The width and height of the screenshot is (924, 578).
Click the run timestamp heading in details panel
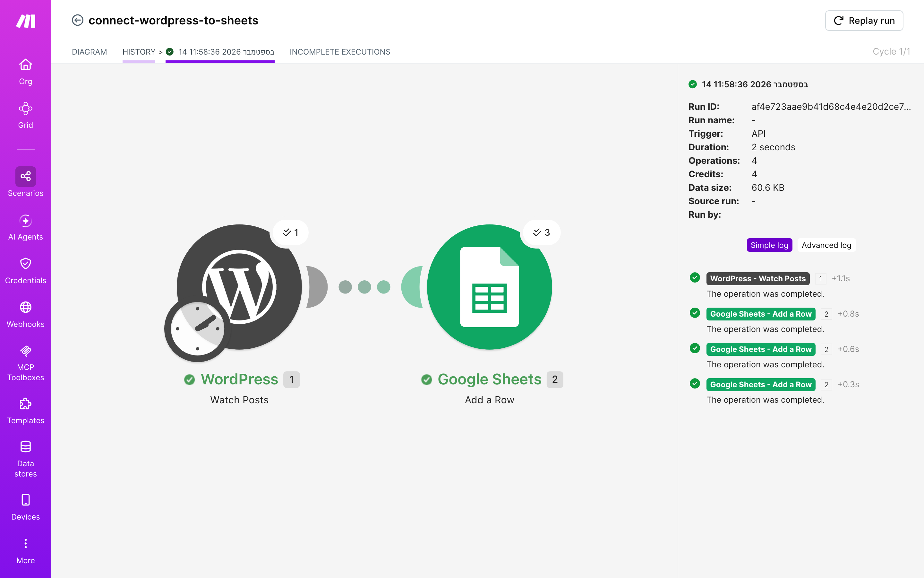[x=755, y=84]
